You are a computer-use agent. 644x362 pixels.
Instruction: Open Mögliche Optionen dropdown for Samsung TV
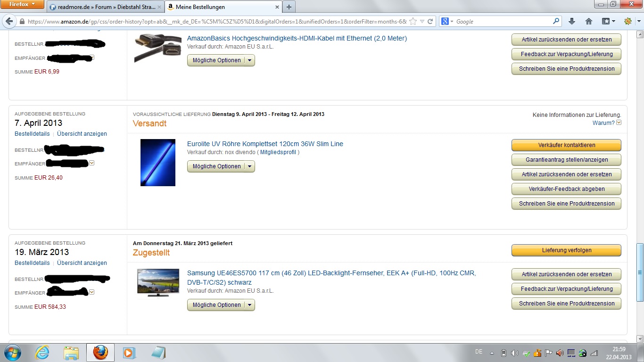(221, 305)
